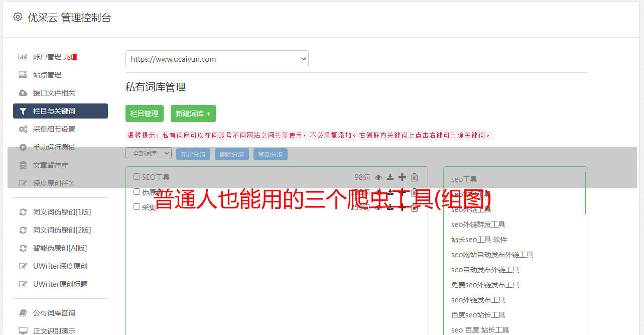The height and width of the screenshot is (335, 644).
Task: View SEO工具 keywords with the eye icon
Action: coord(378,177)
